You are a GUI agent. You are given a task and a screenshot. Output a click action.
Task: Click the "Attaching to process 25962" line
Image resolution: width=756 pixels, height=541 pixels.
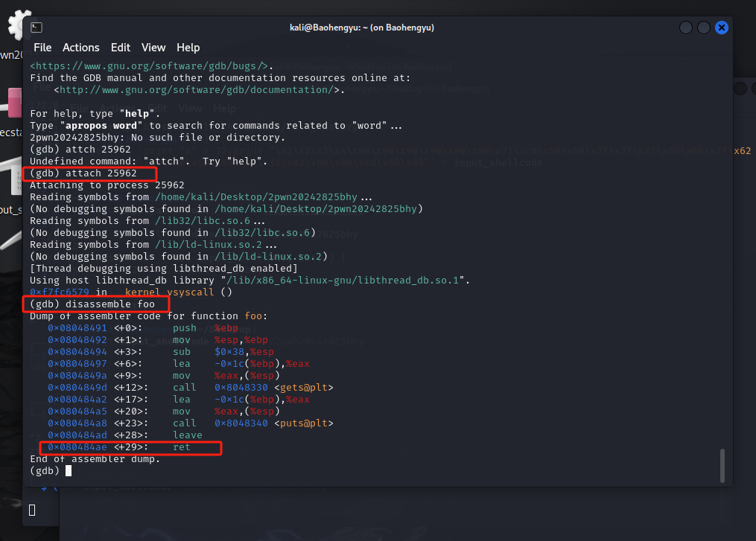107,185
